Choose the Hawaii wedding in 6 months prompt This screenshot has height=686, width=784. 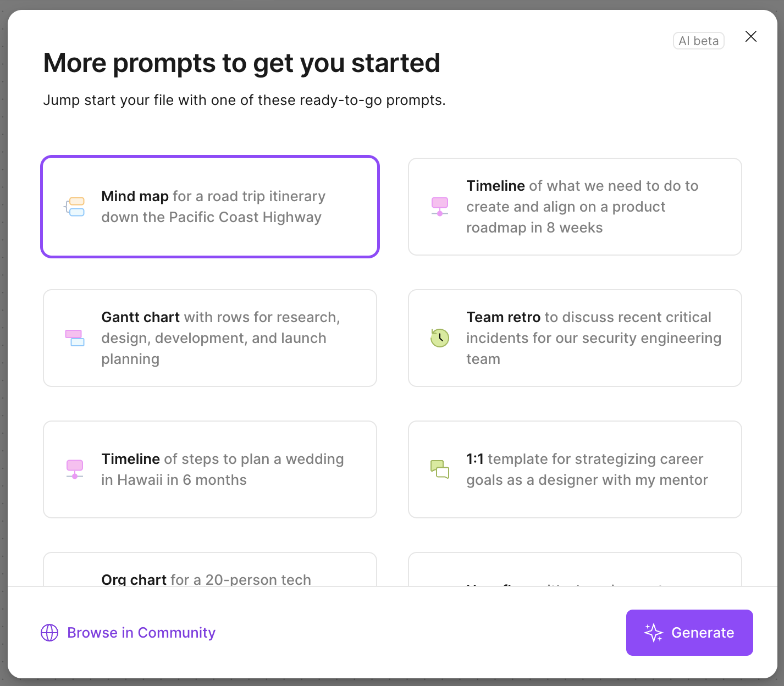coord(222,469)
